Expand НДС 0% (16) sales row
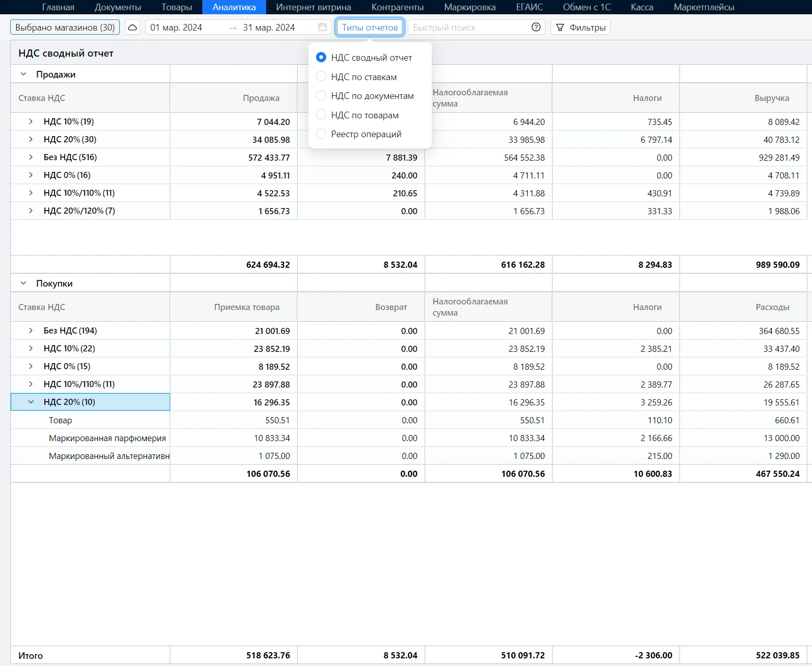The height and width of the screenshot is (666, 812). coord(31,175)
